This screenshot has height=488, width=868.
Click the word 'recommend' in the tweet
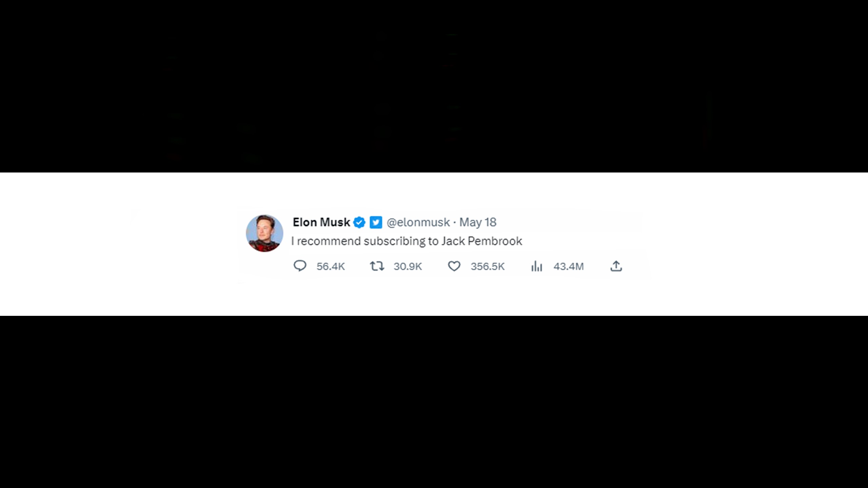[329, 241]
